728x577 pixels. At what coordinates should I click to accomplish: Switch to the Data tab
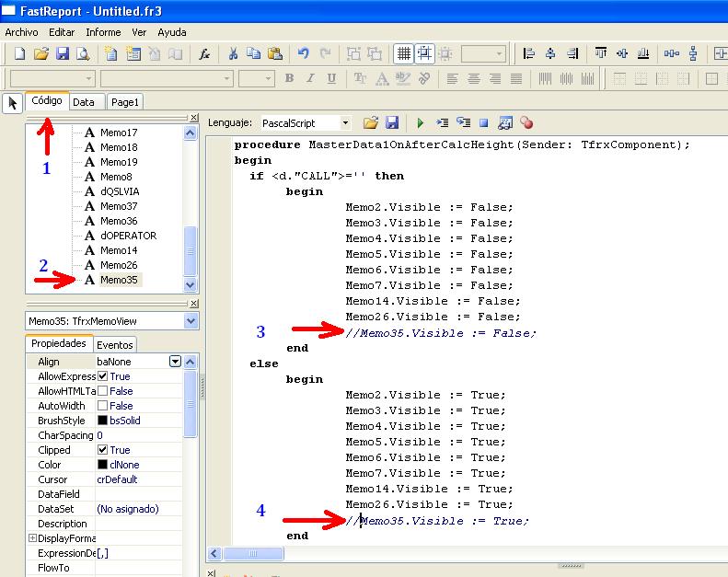(84, 102)
